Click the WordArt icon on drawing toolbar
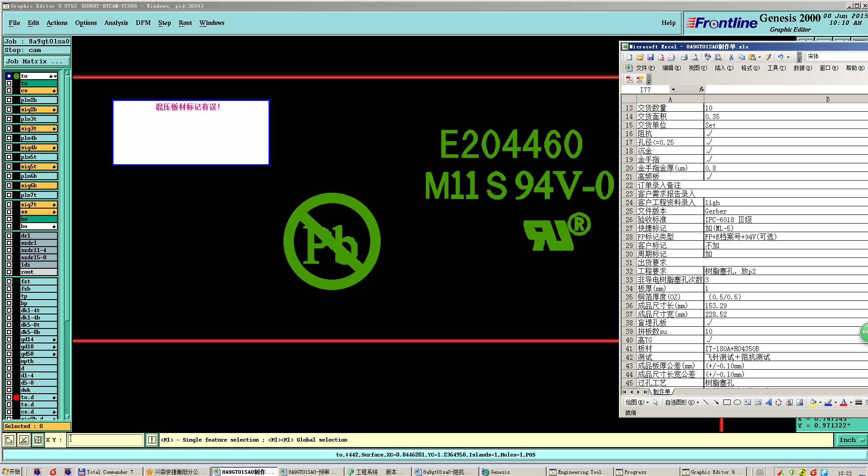Screen dimensions: 868x476 coord(769,402)
